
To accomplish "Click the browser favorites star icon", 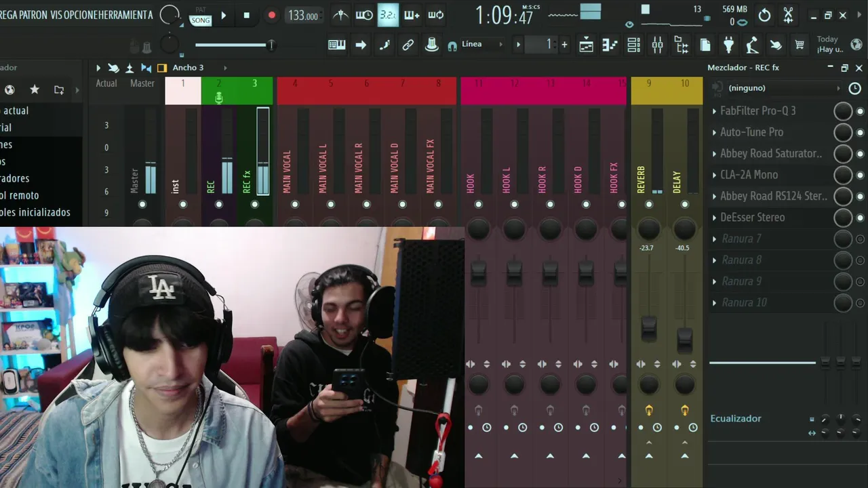I will tap(35, 89).
